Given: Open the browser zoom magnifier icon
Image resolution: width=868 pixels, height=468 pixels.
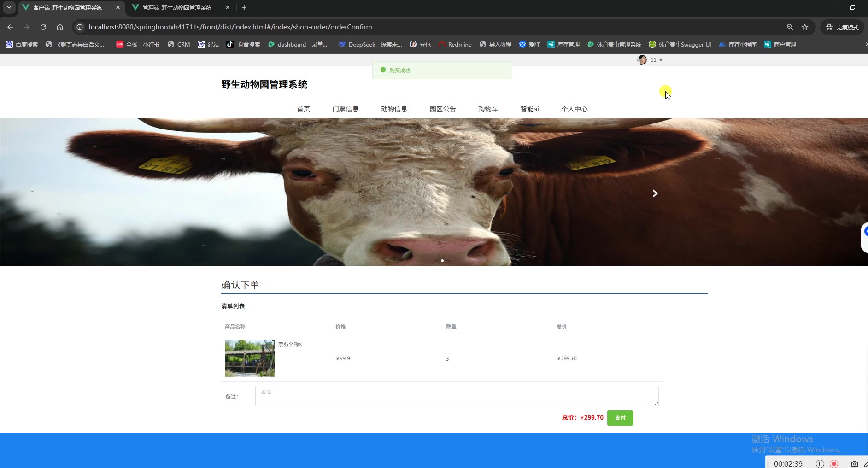Looking at the screenshot, I should (790, 27).
